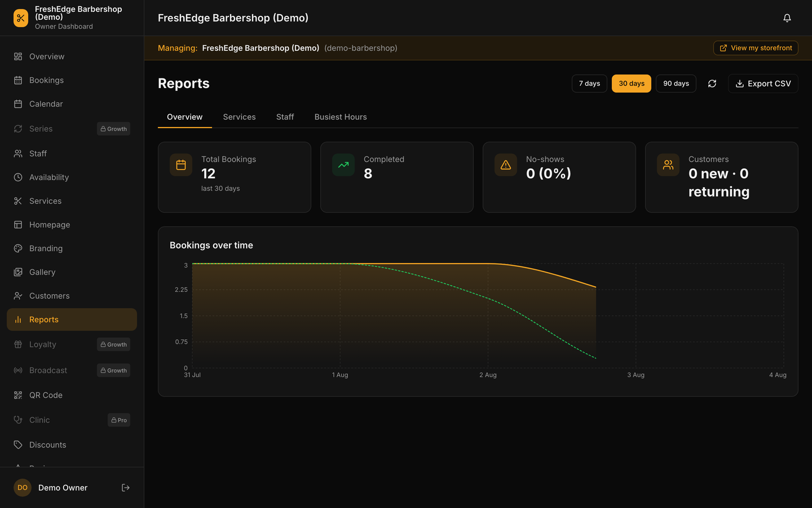
Task: Switch to the Overview reports tab
Action: click(185, 117)
